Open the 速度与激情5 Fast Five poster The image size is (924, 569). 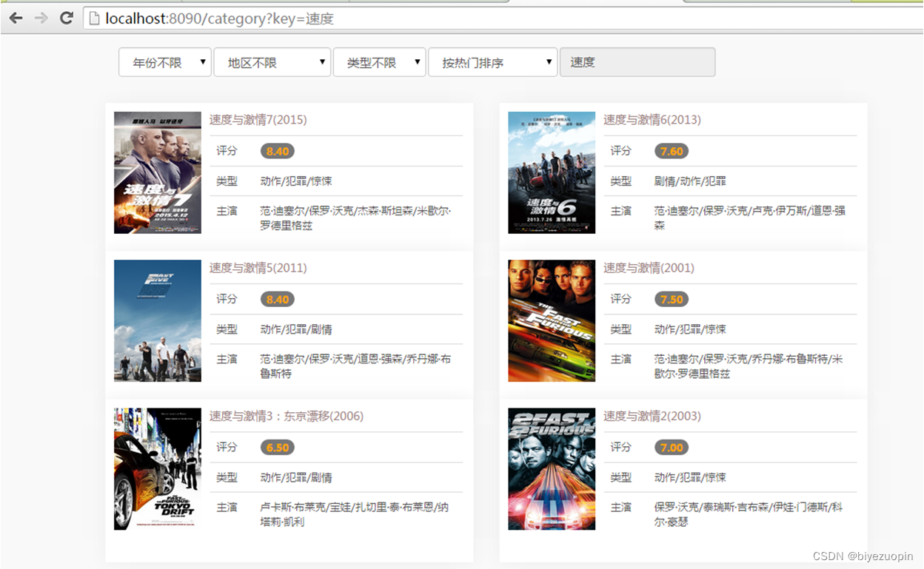point(158,320)
